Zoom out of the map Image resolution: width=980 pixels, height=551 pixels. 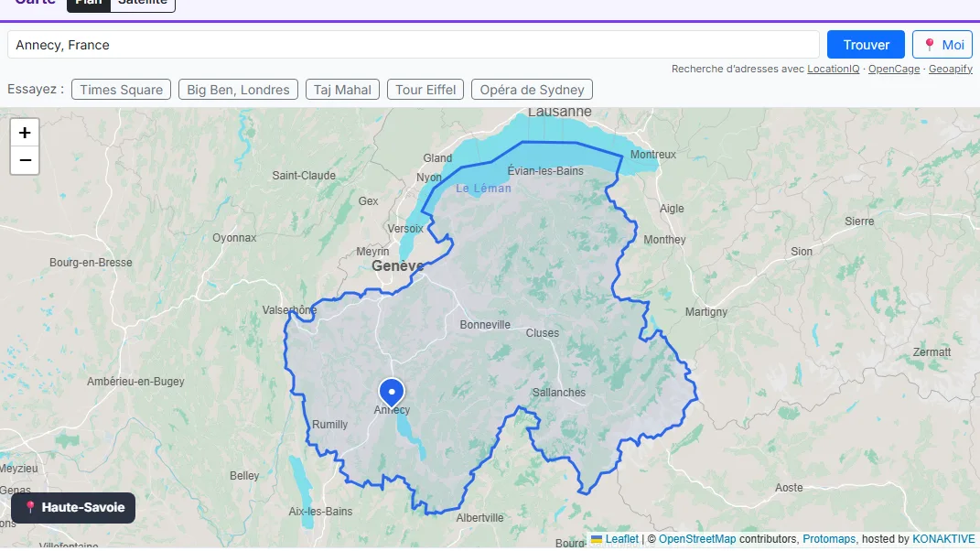(x=25, y=161)
